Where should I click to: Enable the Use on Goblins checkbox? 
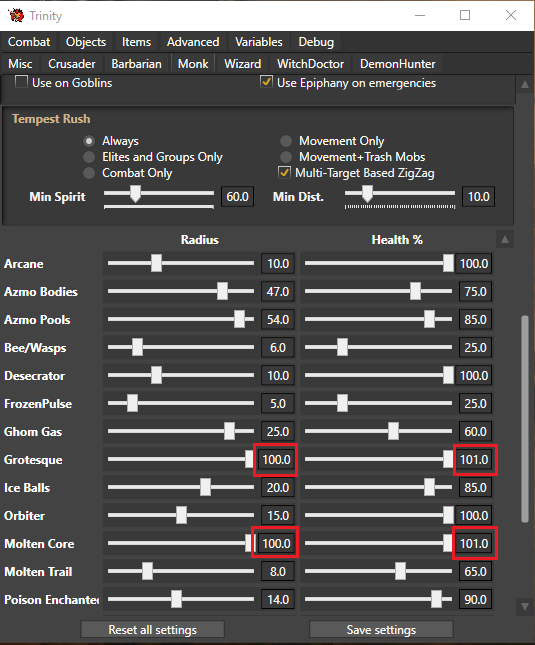click(x=21, y=82)
